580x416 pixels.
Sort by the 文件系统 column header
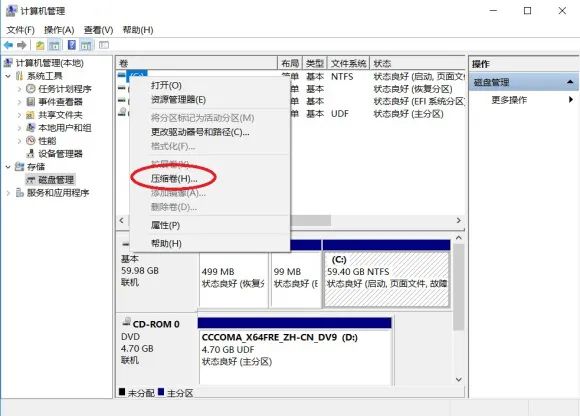tap(349, 63)
